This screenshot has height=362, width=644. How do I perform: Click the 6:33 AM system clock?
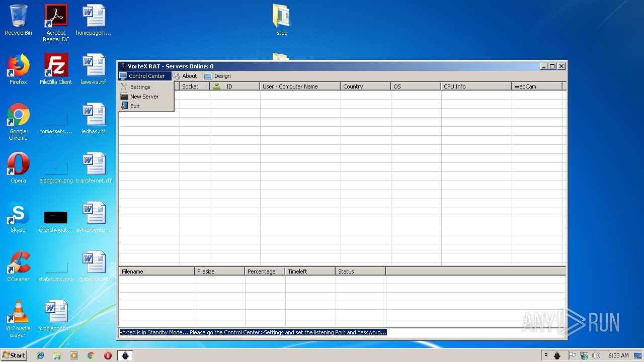click(618, 355)
